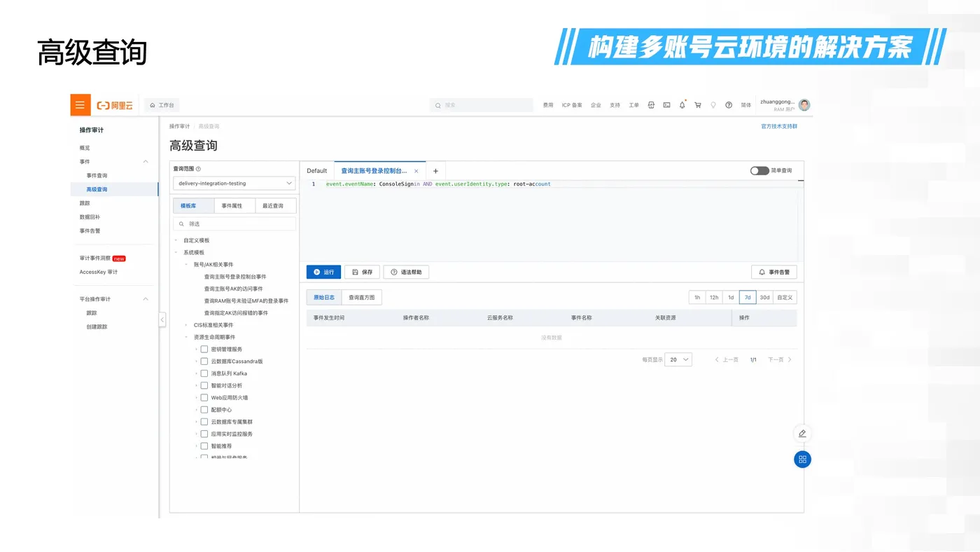The width and height of the screenshot is (980, 552).
Task: Check the 智能对话分析 checkbox
Action: 204,385
